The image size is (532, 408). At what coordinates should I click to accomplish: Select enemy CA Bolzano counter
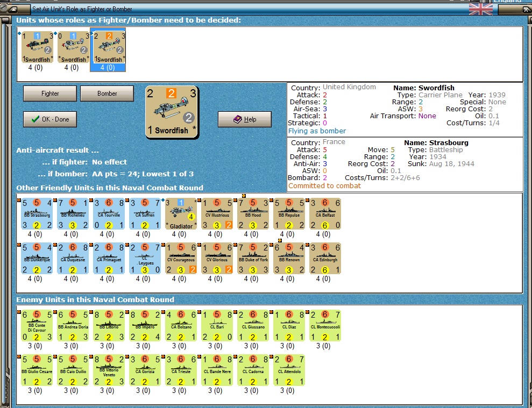pyautogui.click(x=181, y=326)
